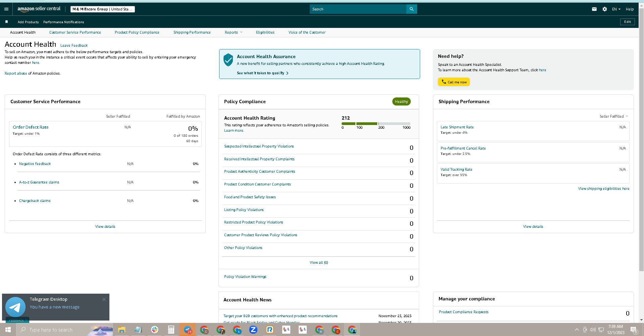This screenshot has width=644, height=336.
Task: Click the Healthy status badge
Action: click(401, 101)
